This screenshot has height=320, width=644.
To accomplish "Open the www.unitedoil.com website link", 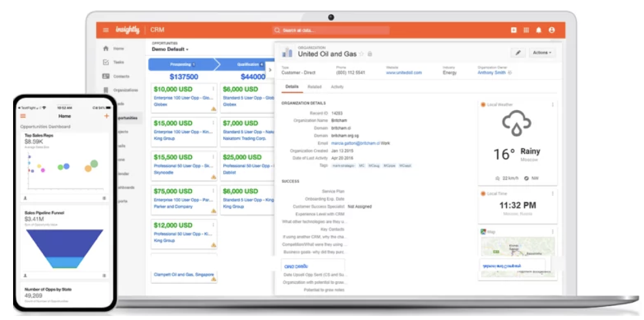I will tap(404, 72).
